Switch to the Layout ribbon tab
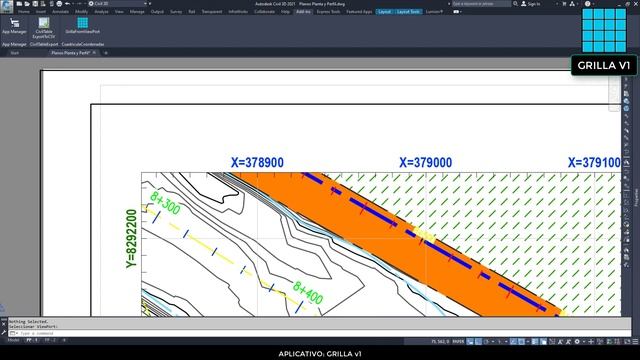640x360 pixels. point(384,12)
